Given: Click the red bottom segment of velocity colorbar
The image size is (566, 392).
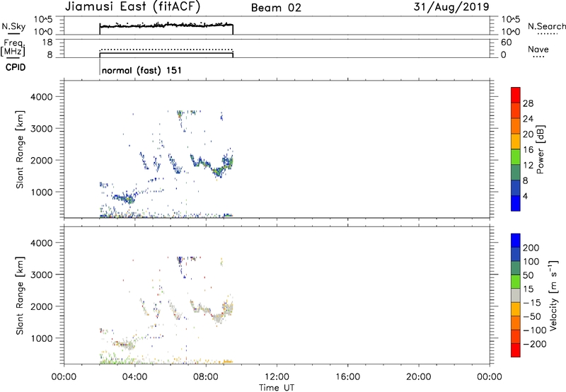Looking at the screenshot, I should pos(516,350).
